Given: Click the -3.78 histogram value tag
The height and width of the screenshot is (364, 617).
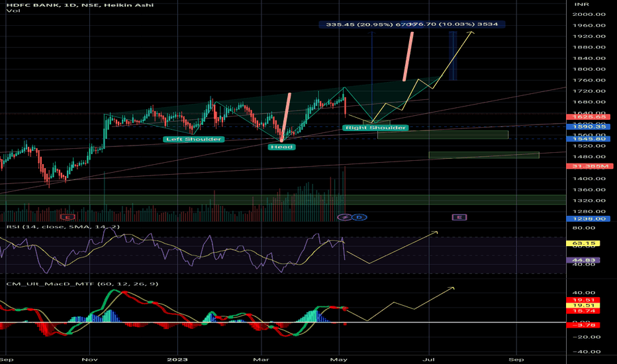Looking at the screenshot, I should pyautogui.click(x=583, y=325).
